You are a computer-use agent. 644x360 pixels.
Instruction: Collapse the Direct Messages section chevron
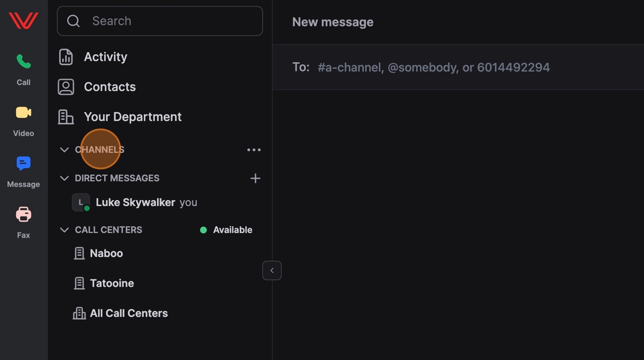(x=64, y=178)
